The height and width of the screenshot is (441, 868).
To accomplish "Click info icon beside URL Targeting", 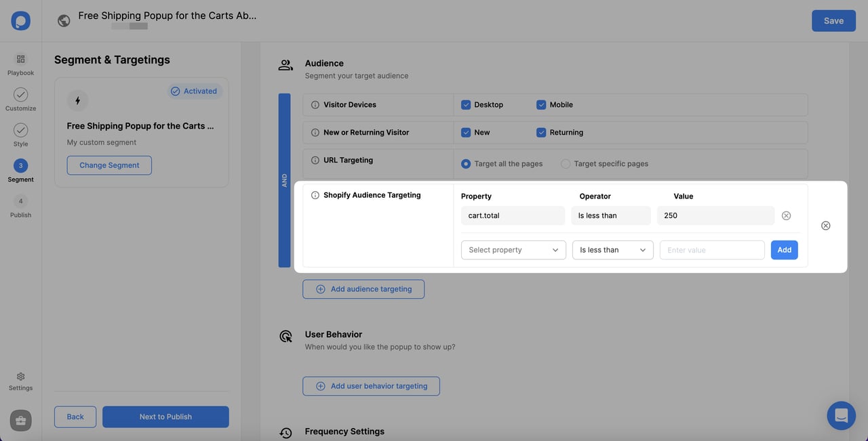I will [x=315, y=161].
